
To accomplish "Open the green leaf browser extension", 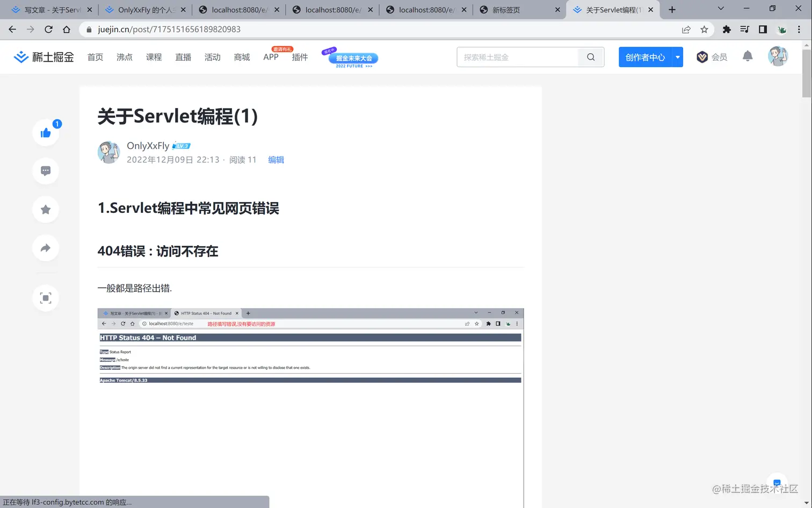I will 782,30.
